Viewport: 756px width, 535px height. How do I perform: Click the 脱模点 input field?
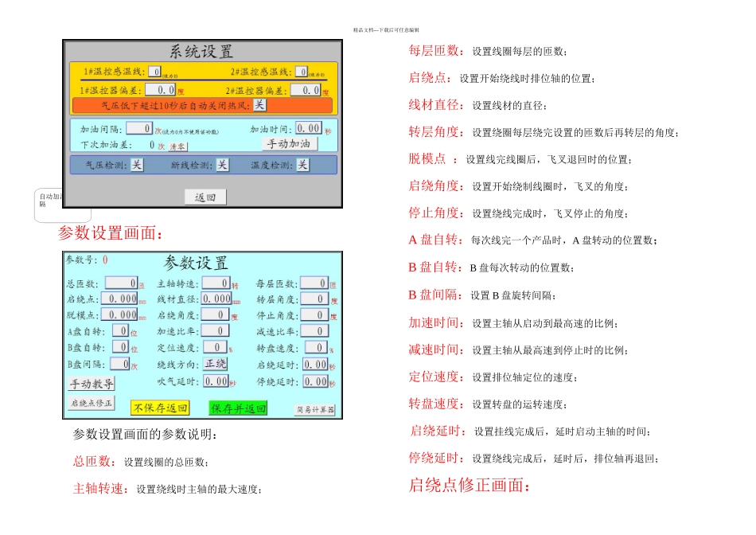click(119, 315)
